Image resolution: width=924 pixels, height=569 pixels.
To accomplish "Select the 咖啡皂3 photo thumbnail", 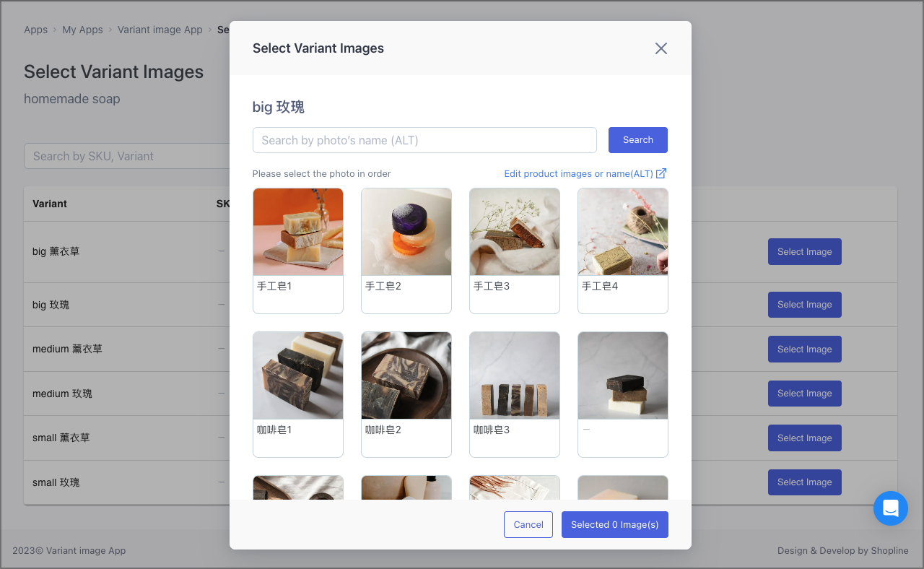I will point(515,375).
